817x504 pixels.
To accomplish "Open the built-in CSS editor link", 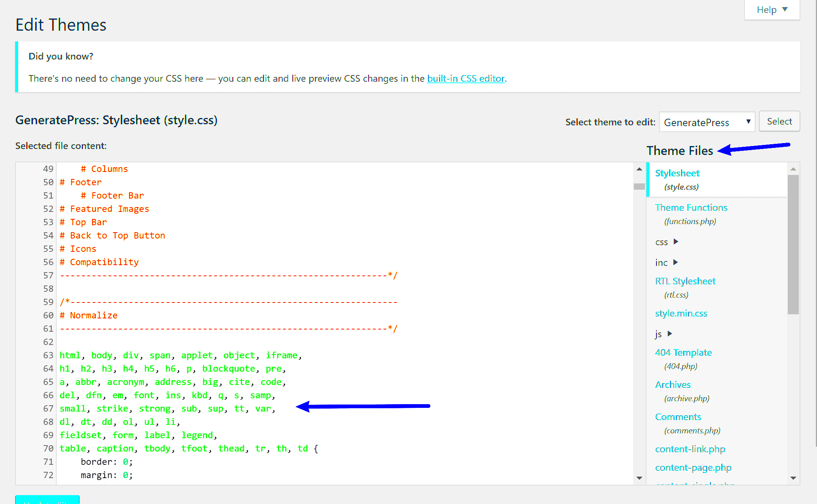I will [x=466, y=78].
